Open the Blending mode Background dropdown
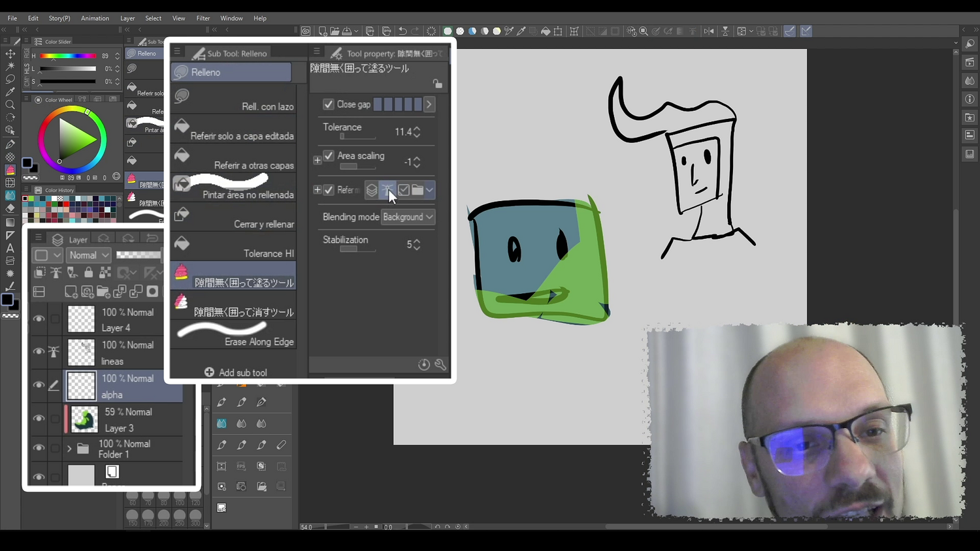The image size is (980, 551). tap(408, 217)
